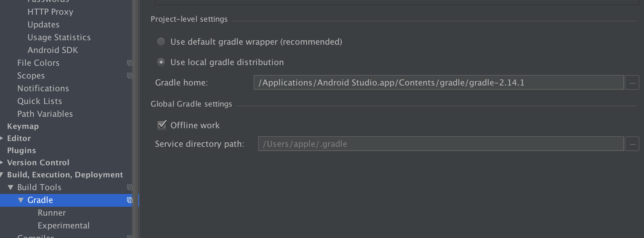Browse for Service directory path
Screen dimensions: 644x238
(x=632, y=144)
